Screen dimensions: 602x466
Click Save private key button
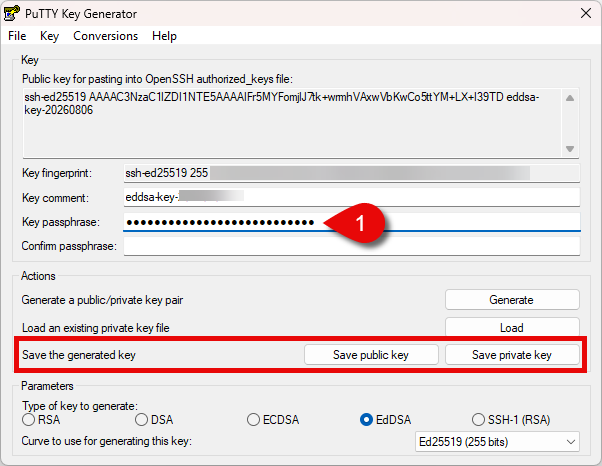(512, 355)
